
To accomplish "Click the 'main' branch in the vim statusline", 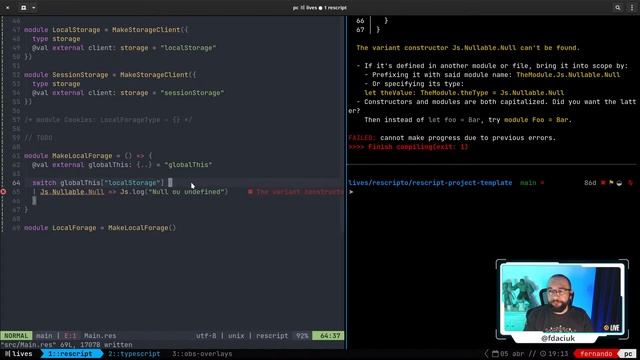I will click(x=44, y=336).
